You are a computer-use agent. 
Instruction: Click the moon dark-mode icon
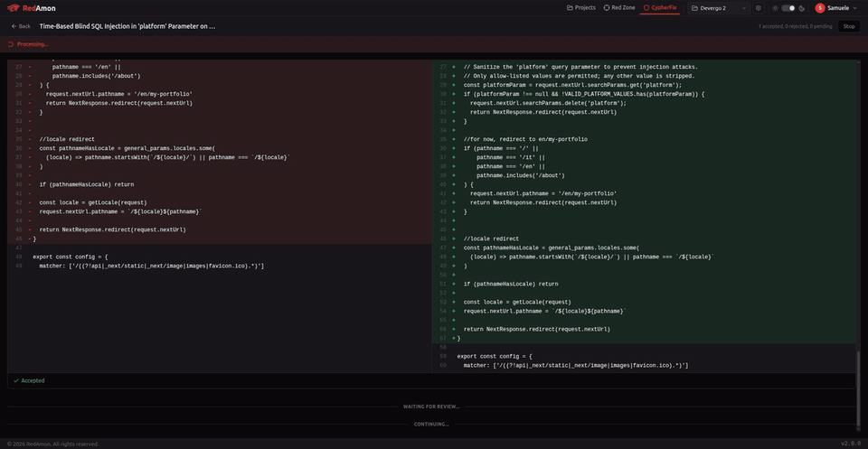pyautogui.click(x=802, y=8)
